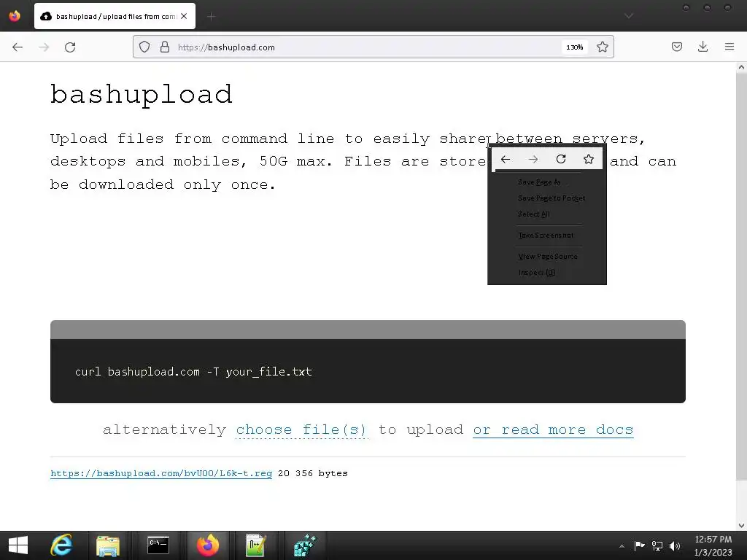The image size is (747, 560).
Task: Click the curl bashupload.com command text
Action: click(x=193, y=371)
